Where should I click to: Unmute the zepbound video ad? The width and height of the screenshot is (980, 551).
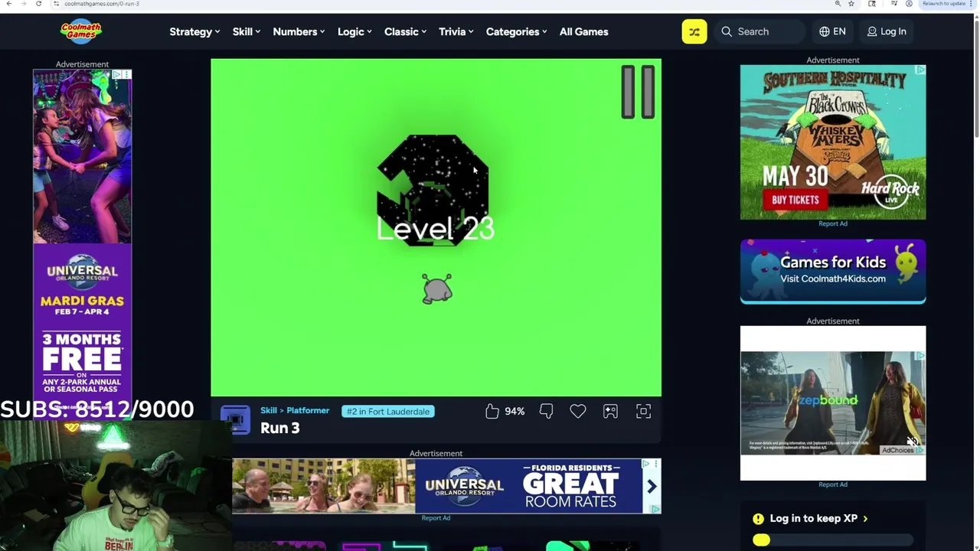coord(912,442)
